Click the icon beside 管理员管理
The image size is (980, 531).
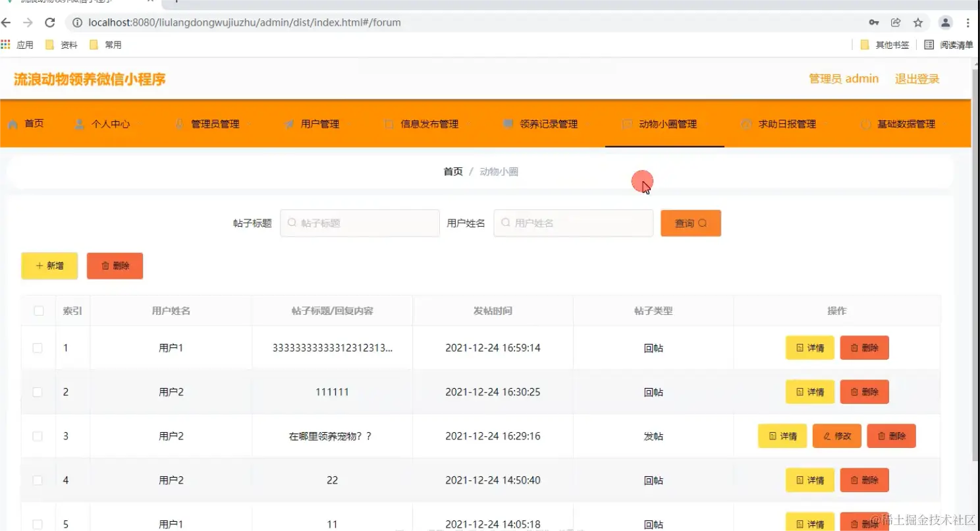(x=179, y=124)
